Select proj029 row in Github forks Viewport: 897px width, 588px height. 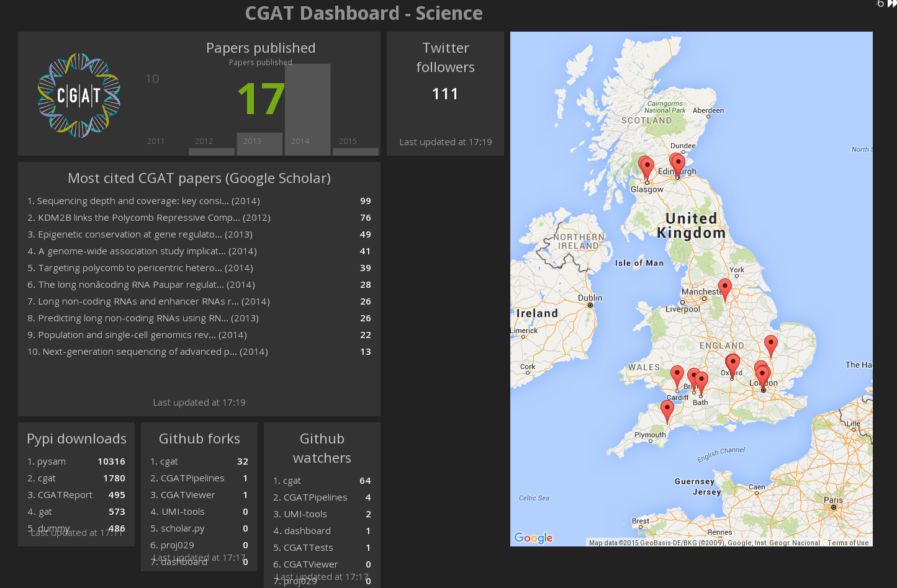coord(199,545)
